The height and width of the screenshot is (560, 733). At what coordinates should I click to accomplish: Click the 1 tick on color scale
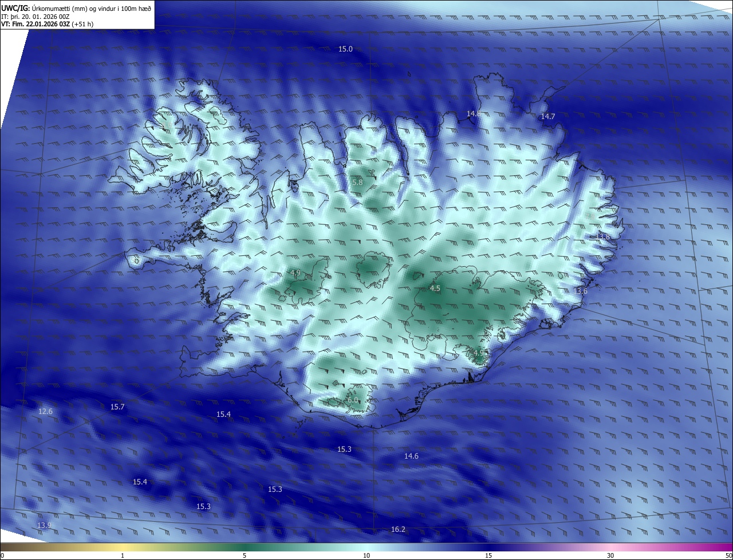[x=123, y=555]
